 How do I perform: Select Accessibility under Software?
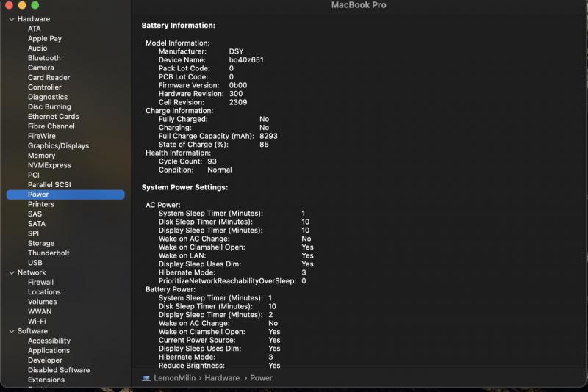[x=49, y=341]
